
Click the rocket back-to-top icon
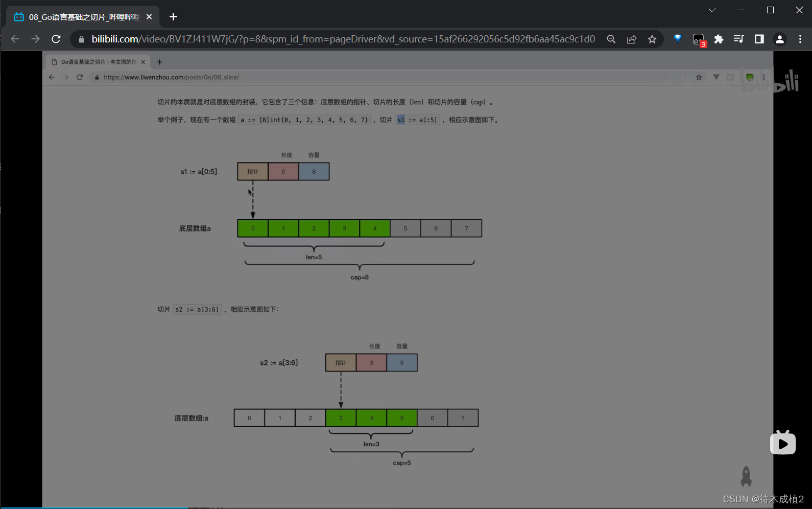pyautogui.click(x=746, y=476)
